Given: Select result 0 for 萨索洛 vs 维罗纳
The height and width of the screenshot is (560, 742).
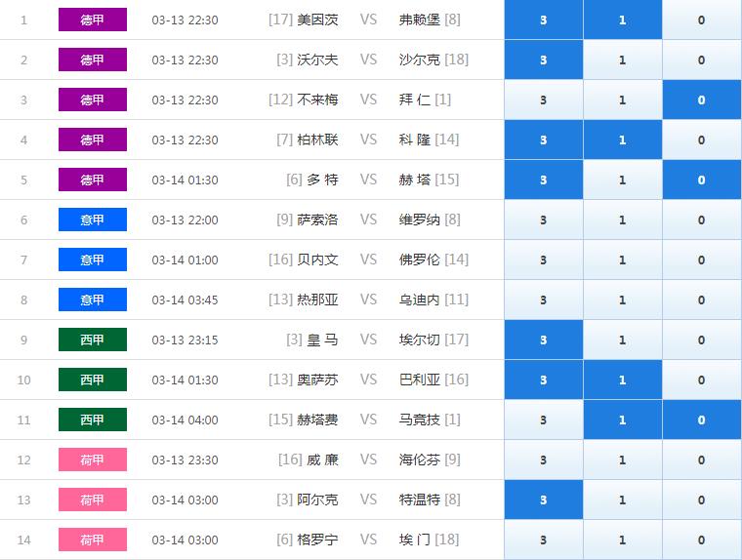Looking at the screenshot, I should [701, 220].
